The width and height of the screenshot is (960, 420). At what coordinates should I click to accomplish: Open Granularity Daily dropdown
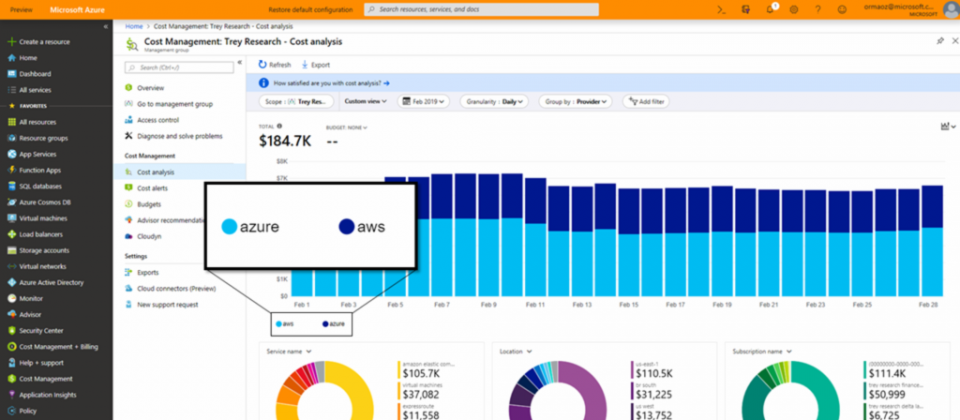494,102
